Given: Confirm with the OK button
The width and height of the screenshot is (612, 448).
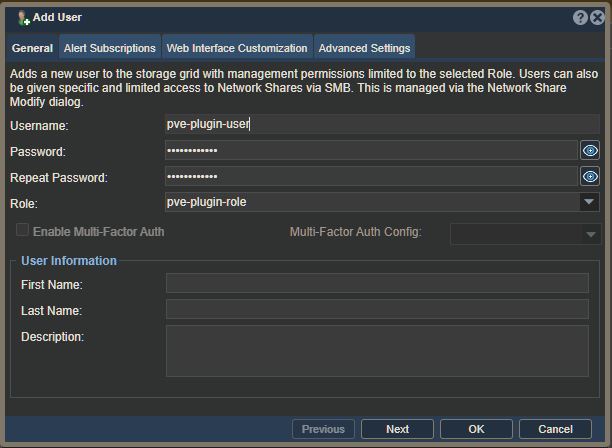Looking at the screenshot, I should (x=476, y=429).
